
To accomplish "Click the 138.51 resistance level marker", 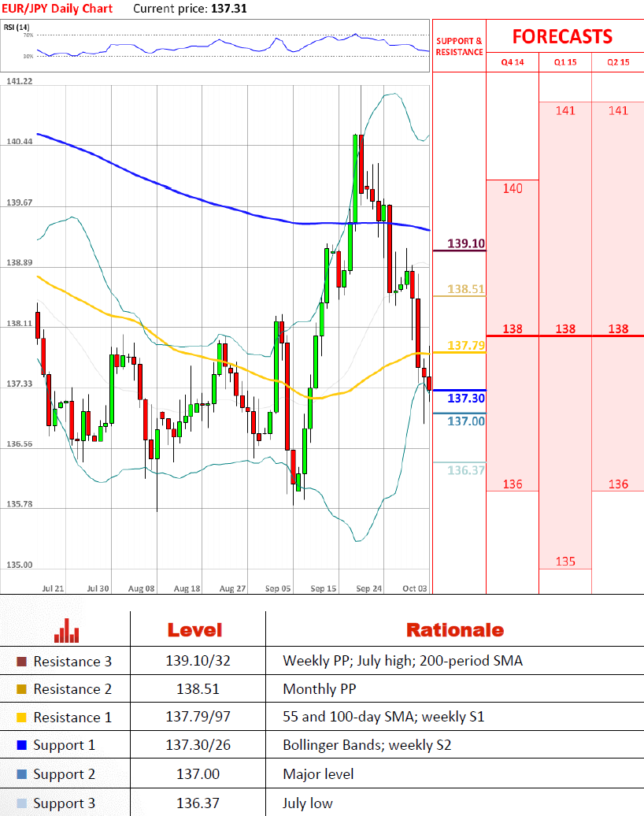I will [466, 289].
